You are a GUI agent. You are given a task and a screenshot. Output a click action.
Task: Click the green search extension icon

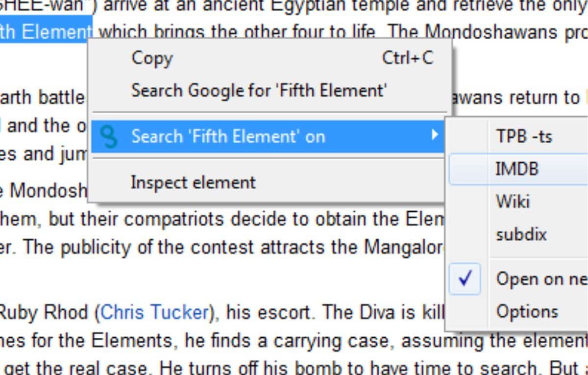[109, 137]
